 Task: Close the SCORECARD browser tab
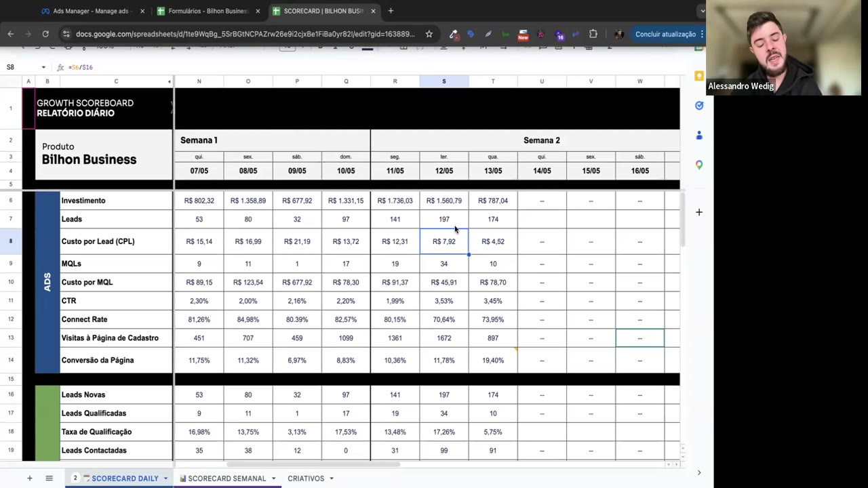point(373,12)
